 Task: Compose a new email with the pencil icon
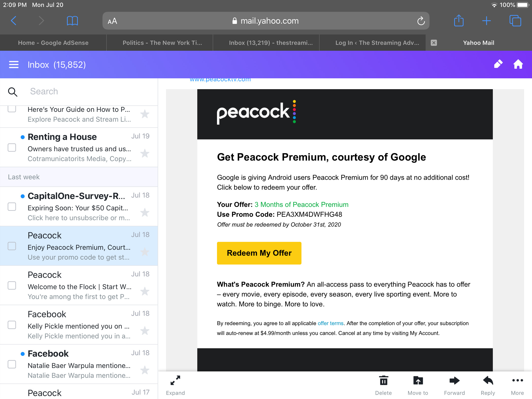(498, 64)
